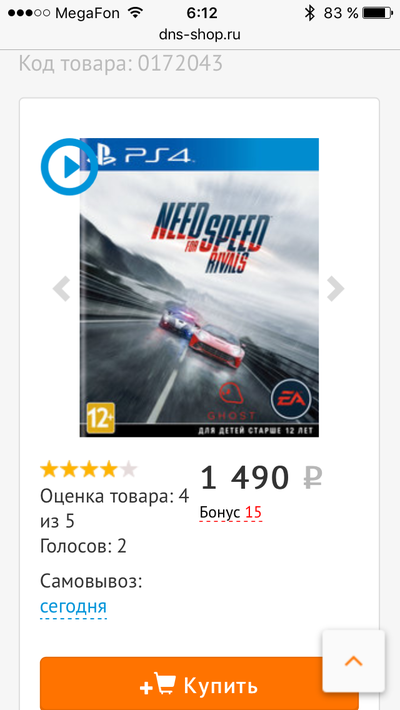
Task: Tap the first gold rating star
Action: coord(49,470)
